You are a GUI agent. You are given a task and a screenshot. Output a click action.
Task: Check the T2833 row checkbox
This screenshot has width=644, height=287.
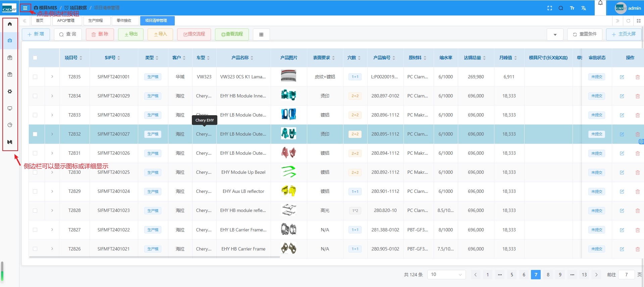point(35,115)
